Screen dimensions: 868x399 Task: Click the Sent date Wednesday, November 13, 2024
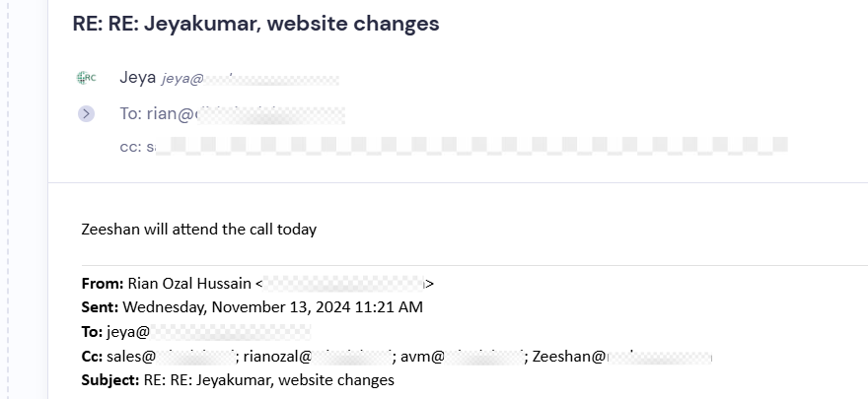click(272, 307)
